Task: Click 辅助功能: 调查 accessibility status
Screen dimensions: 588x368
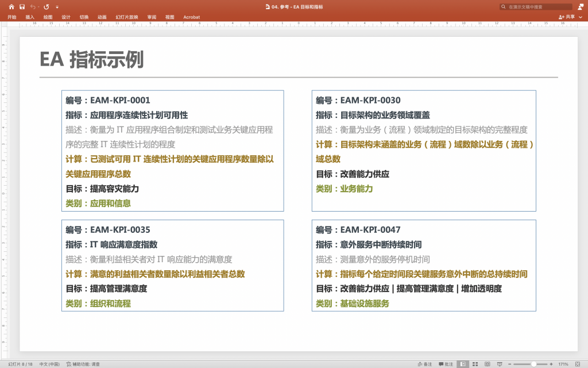Action: point(83,364)
